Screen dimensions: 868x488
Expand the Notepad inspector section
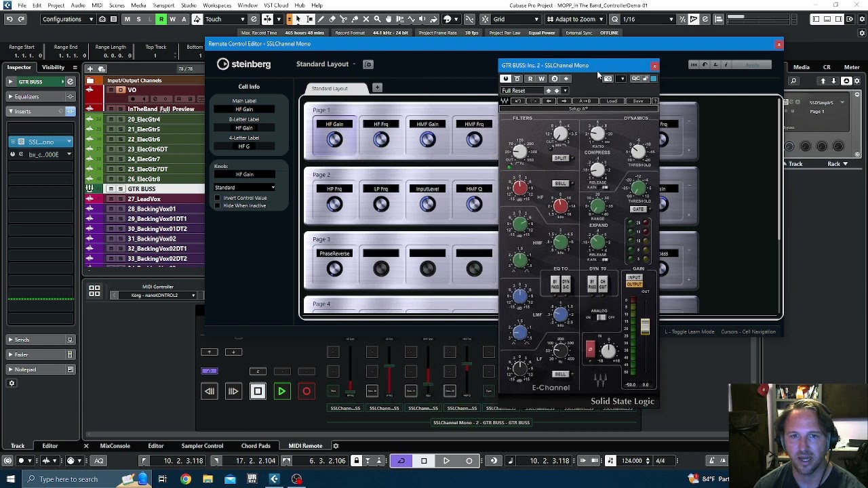39,369
